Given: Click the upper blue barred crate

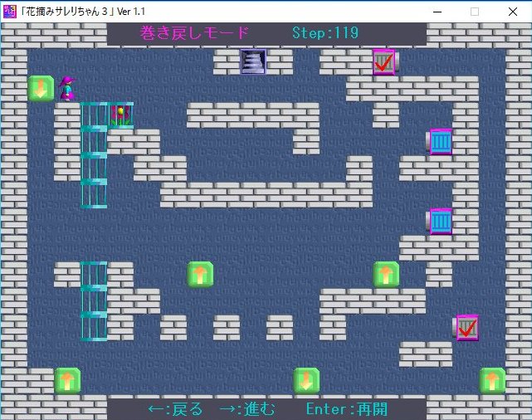Looking at the screenshot, I should pos(440,141).
